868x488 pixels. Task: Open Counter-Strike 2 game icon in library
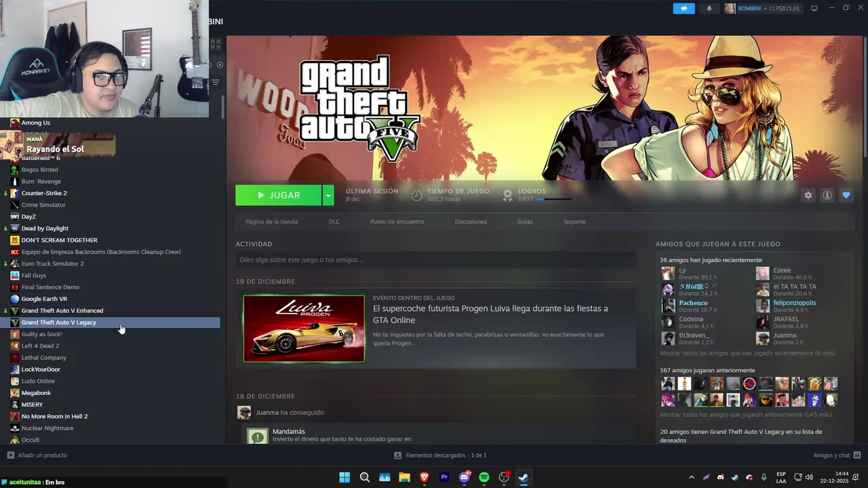[x=15, y=193]
